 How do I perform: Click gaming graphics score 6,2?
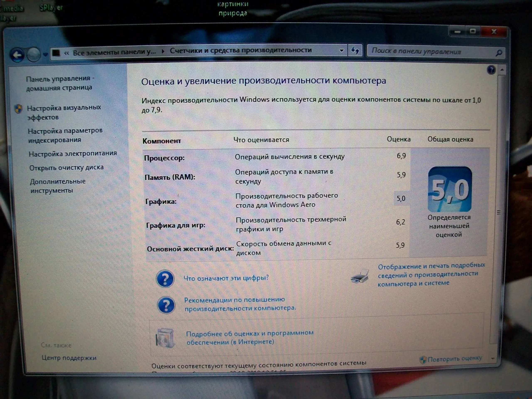pyautogui.click(x=400, y=222)
